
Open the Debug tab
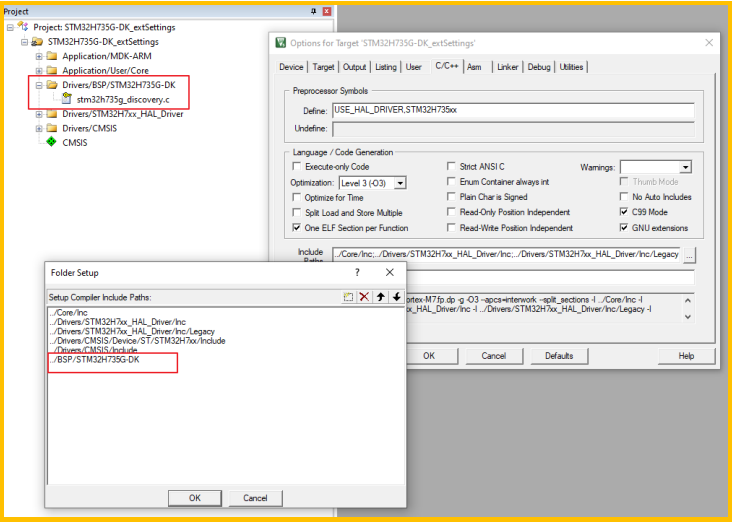[x=539, y=67]
